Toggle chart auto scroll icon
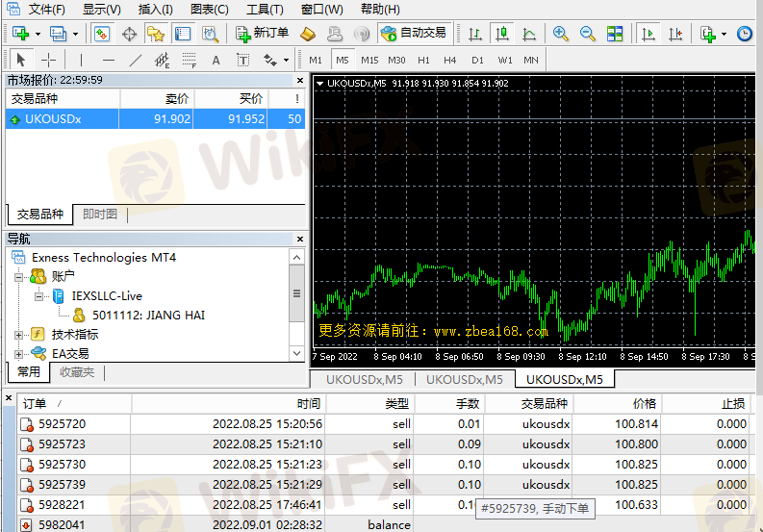The height and width of the screenshot is (532, 763). click(x=649, y=34)
